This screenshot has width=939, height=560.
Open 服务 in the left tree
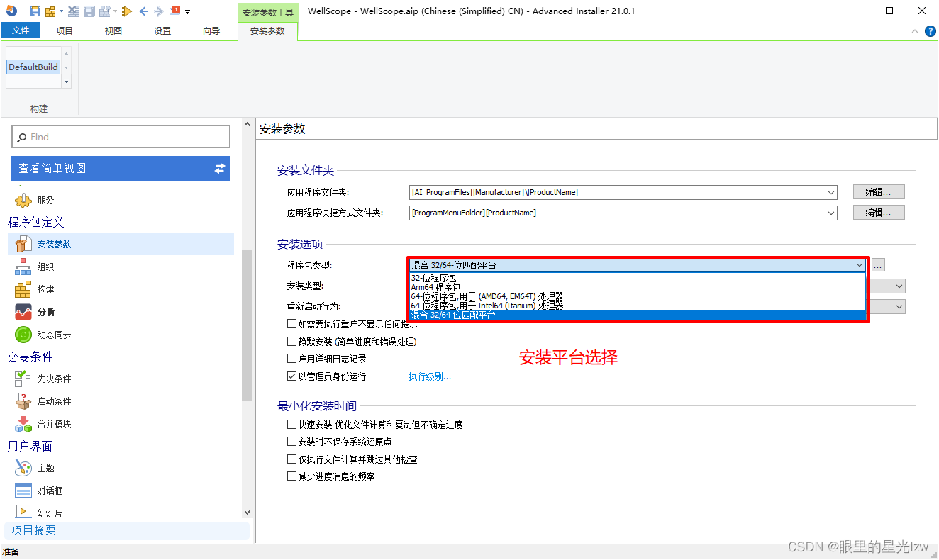[x=45, y=200]
